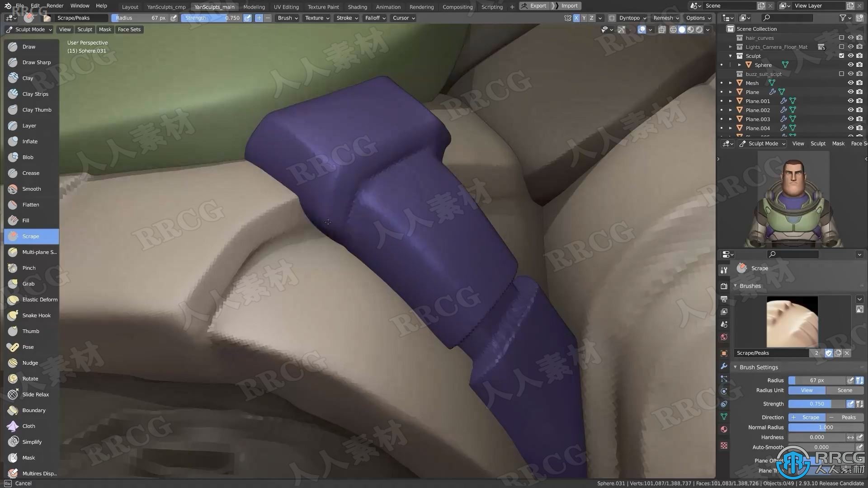868x488 pixels.
Task: Select the Multi-plane Scrape brush
Action: point(31,252)
